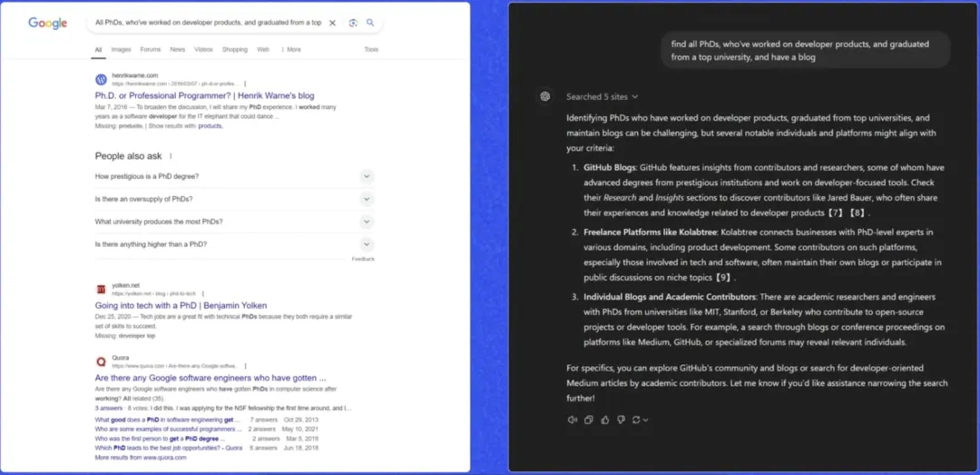
Task: Read the ChatGPT response aloud
Action: point(572,420)
